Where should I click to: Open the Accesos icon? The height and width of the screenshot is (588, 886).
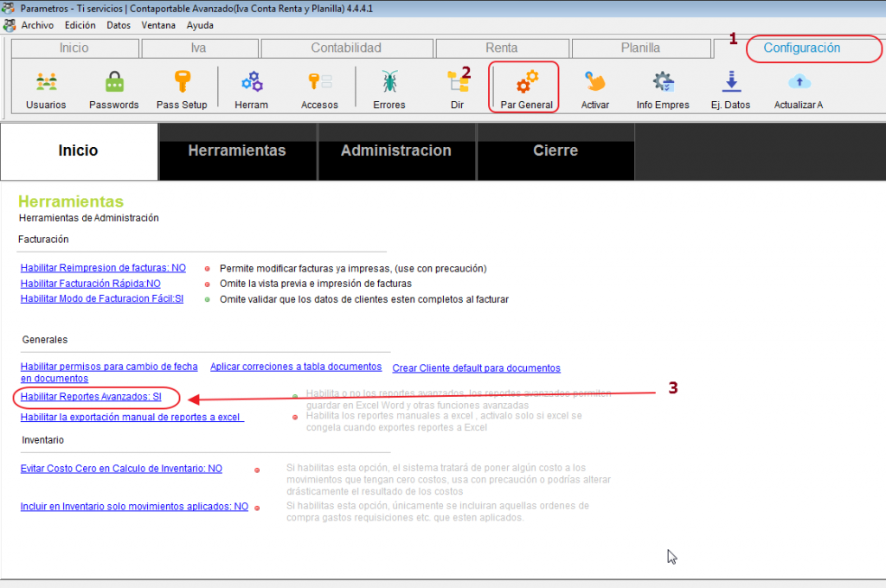point(319,83)
